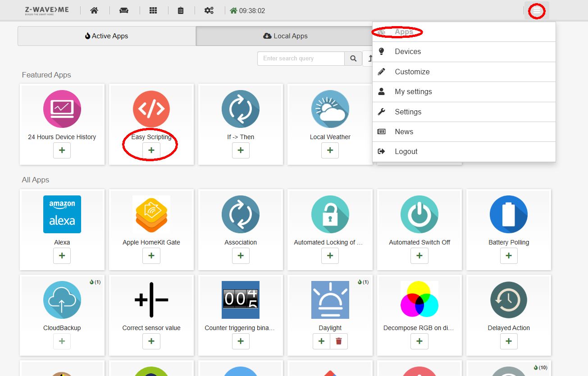588x376 pixels.
Task: Open Decompose RGB app icon
Action: [419, 300]
